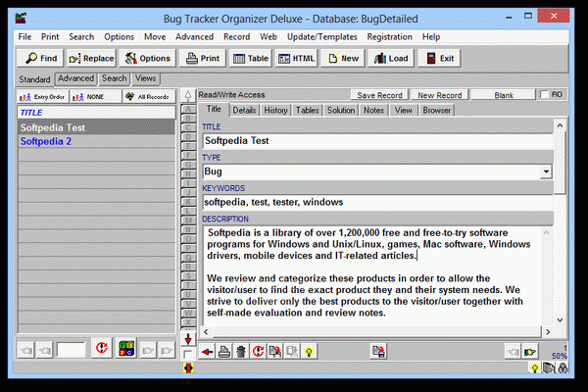588x392 pixels.
Task: Open the Help menu
Action: [431, 37]
